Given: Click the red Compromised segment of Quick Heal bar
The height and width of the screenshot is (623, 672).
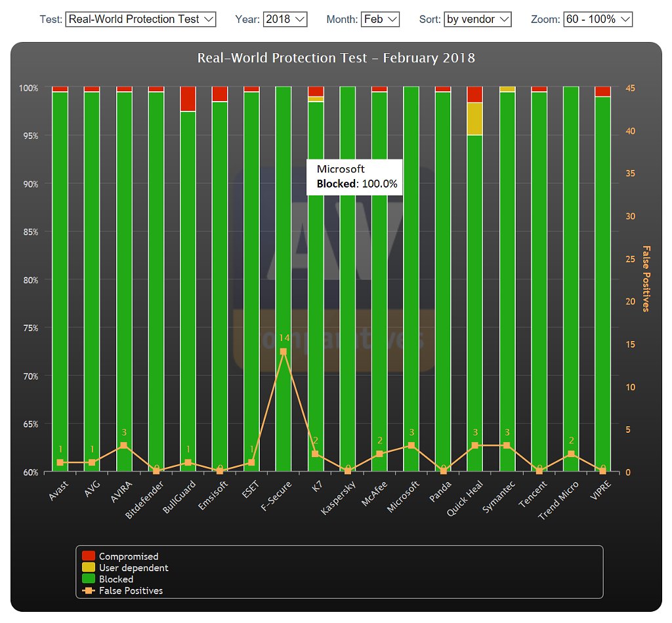Looking at the screenshot, I should [475, 94].
